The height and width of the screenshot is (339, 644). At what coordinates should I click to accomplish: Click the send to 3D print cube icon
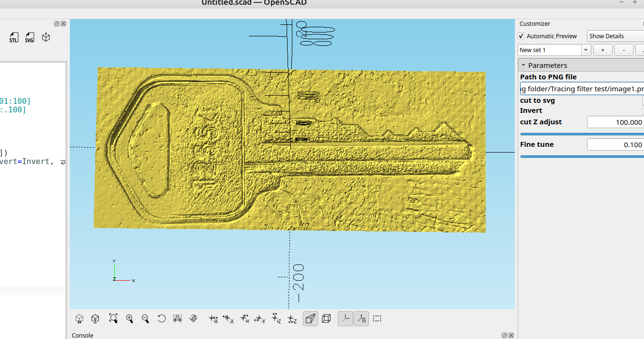[46, 37]
